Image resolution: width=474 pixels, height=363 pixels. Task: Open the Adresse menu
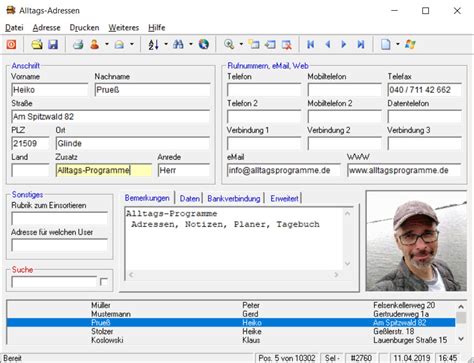tap(46, 28)
